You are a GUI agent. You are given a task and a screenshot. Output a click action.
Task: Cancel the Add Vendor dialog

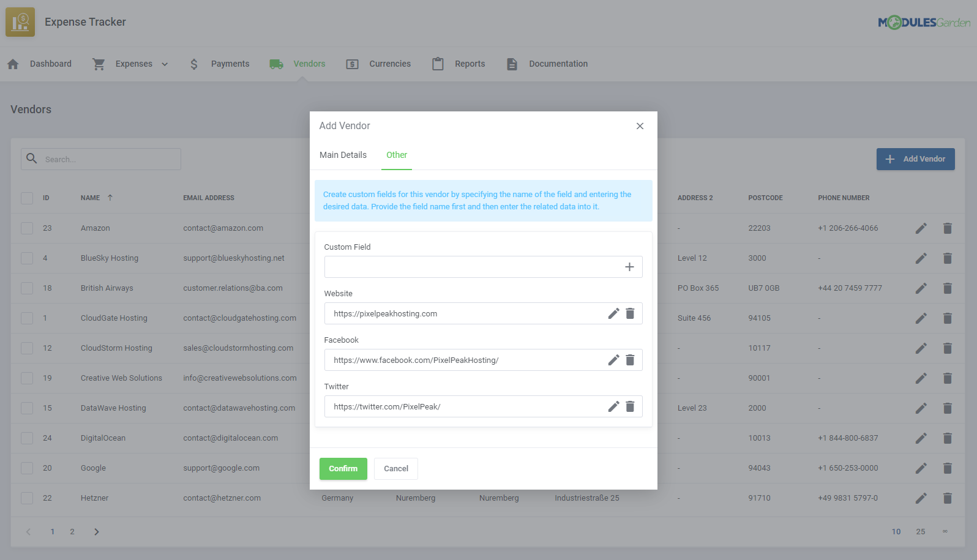click(x=396, y=469)
